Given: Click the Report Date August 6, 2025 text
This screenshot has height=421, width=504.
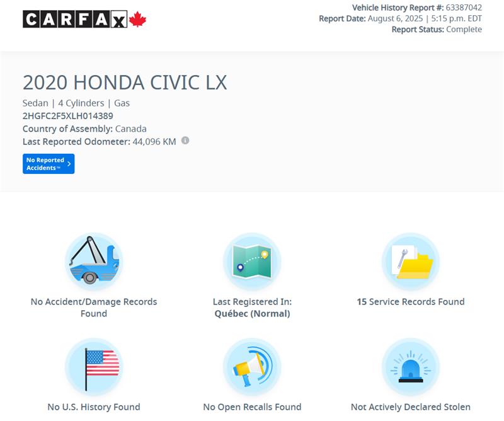Looking at the screenshot, I should tap(400, 18).
